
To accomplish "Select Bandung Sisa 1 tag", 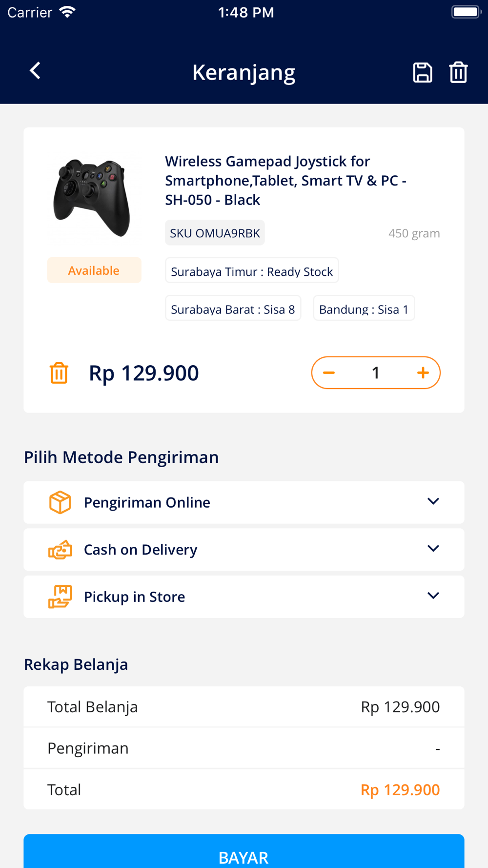I will pos(364,309).
